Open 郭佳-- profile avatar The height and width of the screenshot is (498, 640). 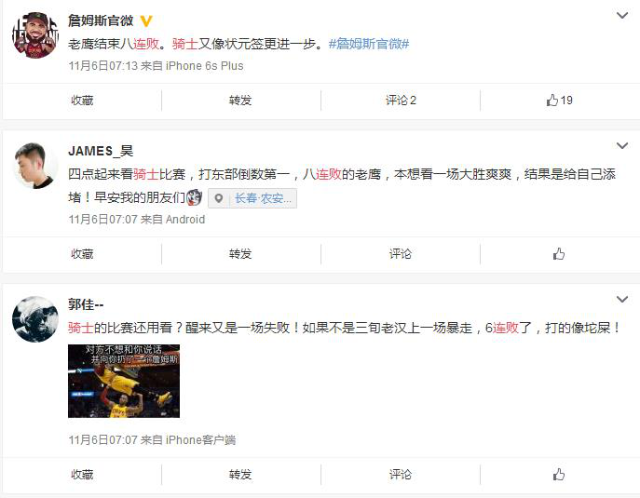[36, 319]
